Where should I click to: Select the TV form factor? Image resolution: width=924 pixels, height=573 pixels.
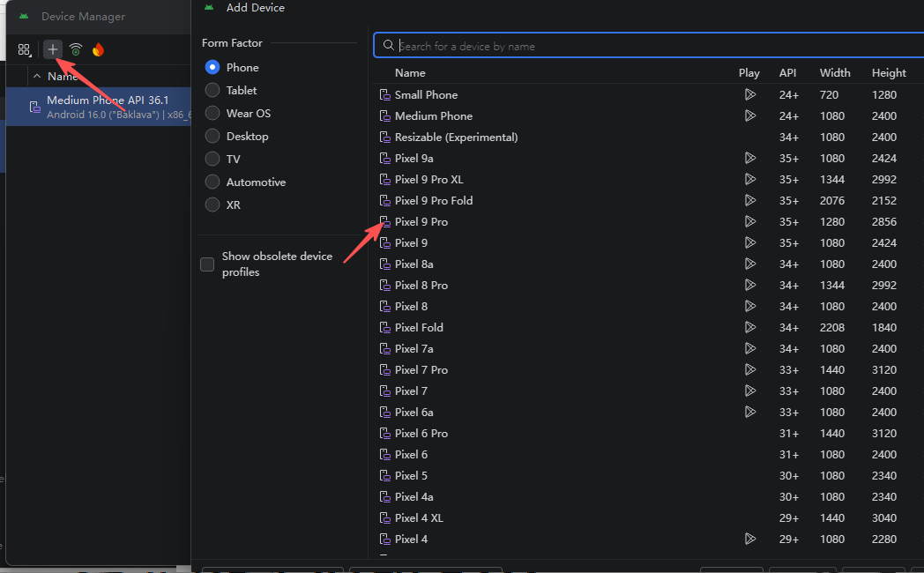tap(212, 159)
